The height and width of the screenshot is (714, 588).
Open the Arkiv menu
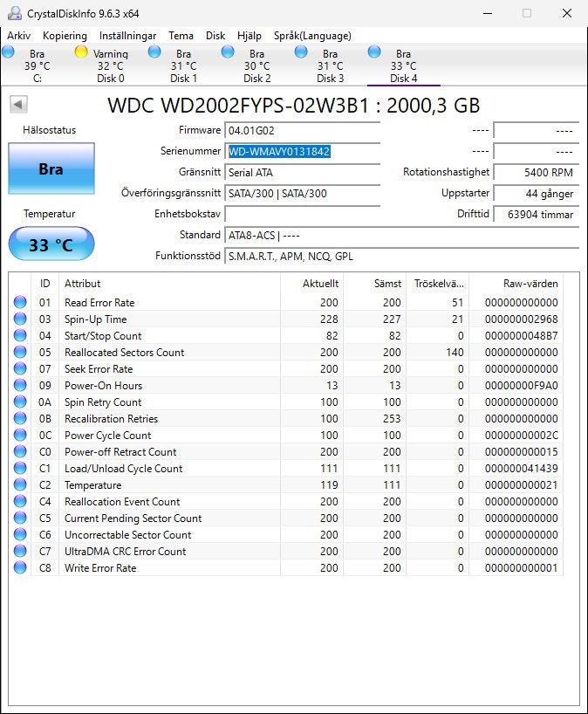[x=18, y=36]
